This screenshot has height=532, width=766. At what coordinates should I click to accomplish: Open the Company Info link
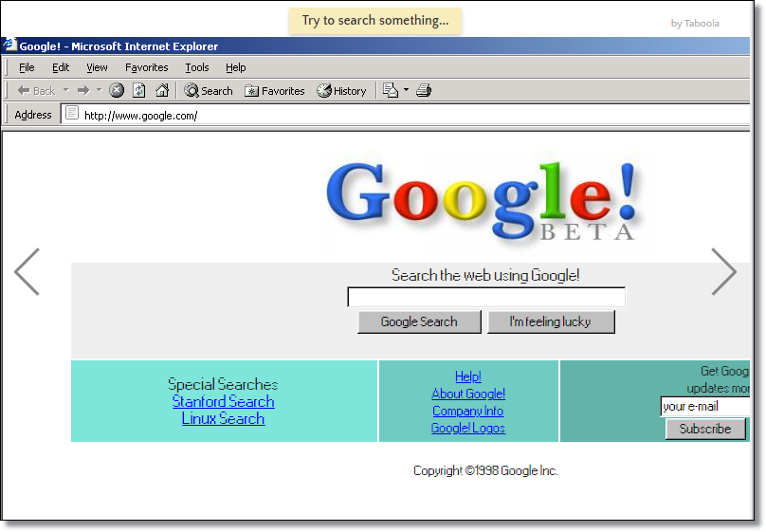468,411
